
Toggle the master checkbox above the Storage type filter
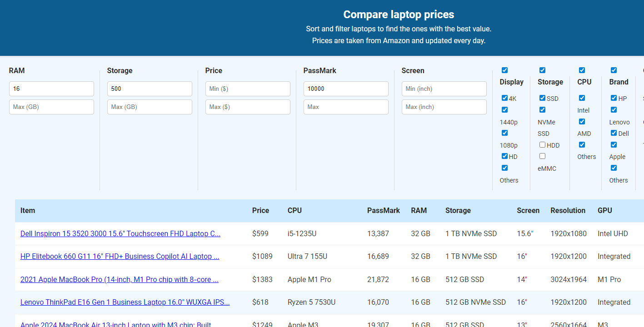tap(542, 70)
